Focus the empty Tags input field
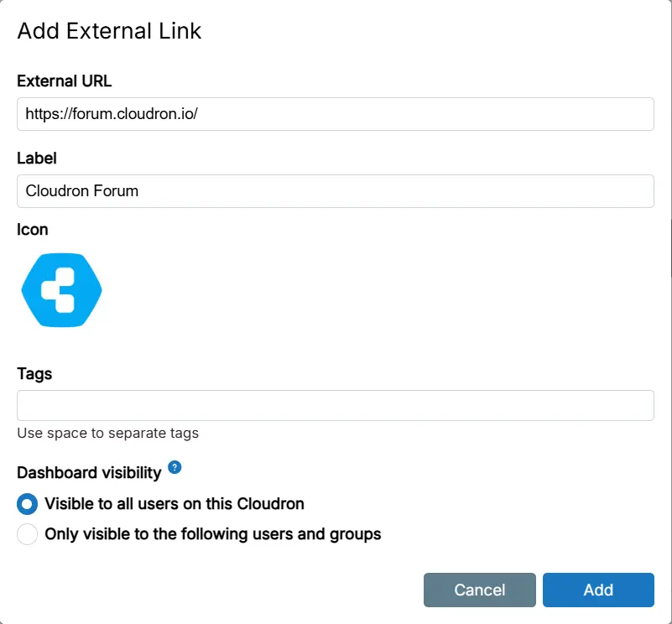This screenshot has height=624, width=672. coord(336,405)
